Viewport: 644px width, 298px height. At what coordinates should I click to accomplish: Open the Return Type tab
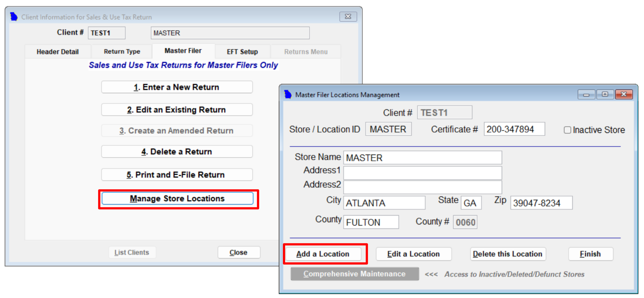[122, 52]
